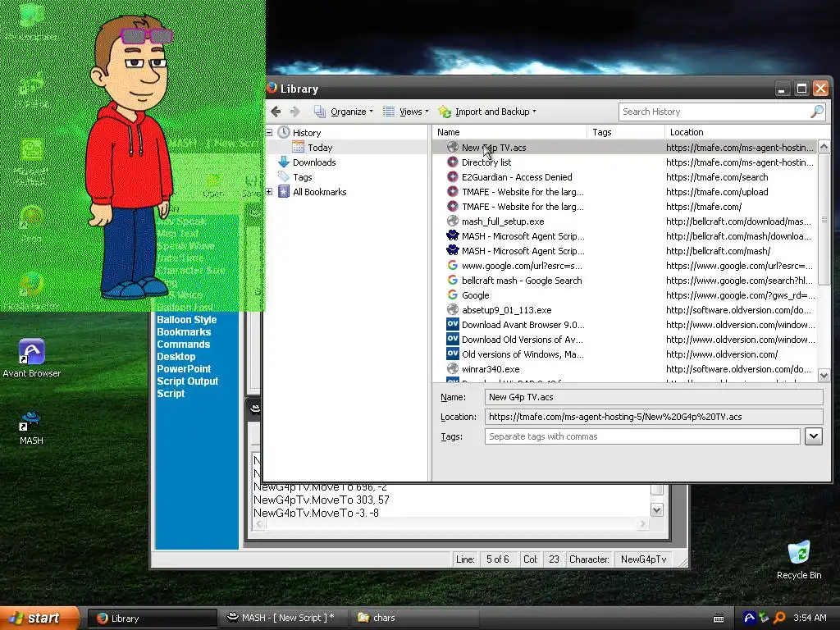Click the NewG4pTv cartoon character
This screenshot has width=840, height=630.
pyautogui.click(x=130, y=158)
